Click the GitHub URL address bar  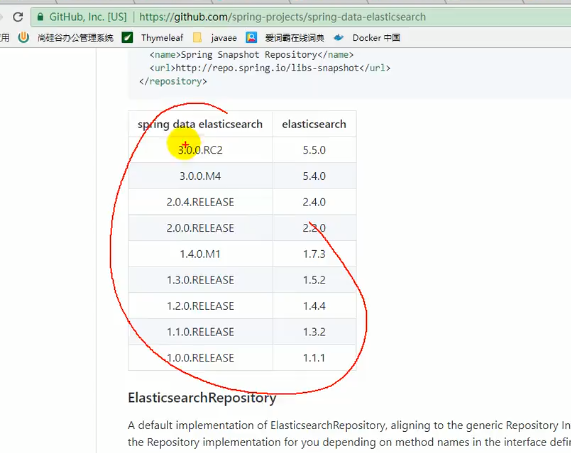click(x=283, y=17)
